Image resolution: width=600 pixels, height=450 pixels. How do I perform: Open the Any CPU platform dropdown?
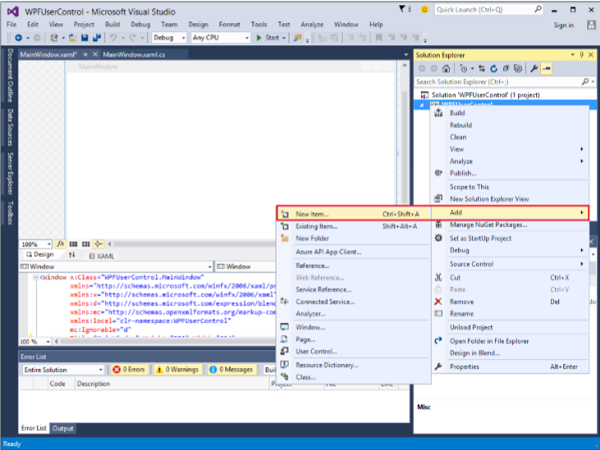(220, 37)
